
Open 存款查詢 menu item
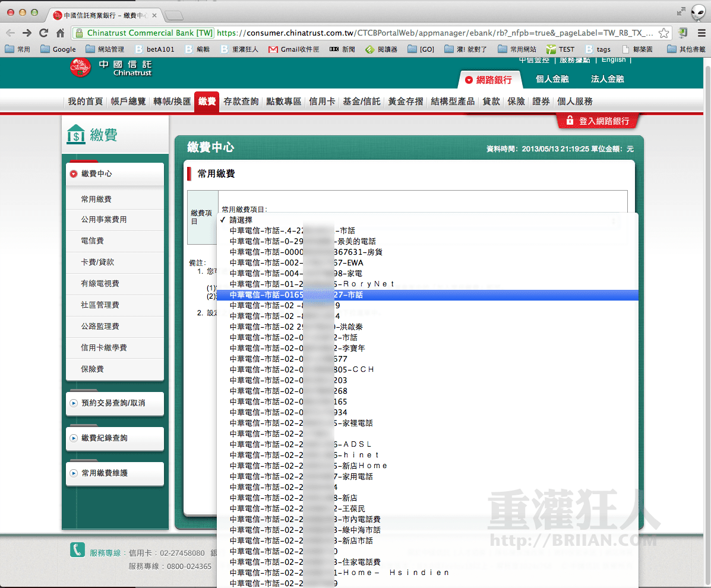pyautogui.click(x=241, y=102)
